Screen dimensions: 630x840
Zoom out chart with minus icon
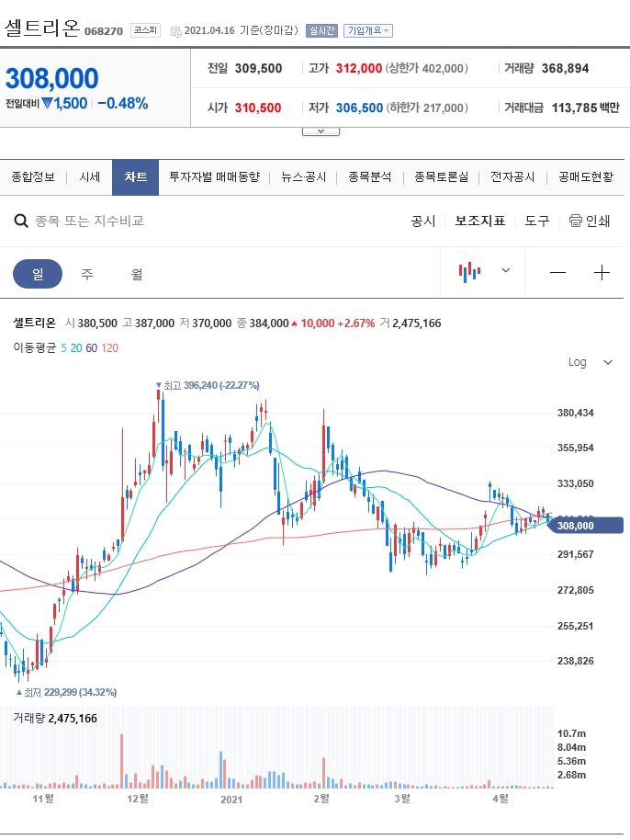pos(557,273)
